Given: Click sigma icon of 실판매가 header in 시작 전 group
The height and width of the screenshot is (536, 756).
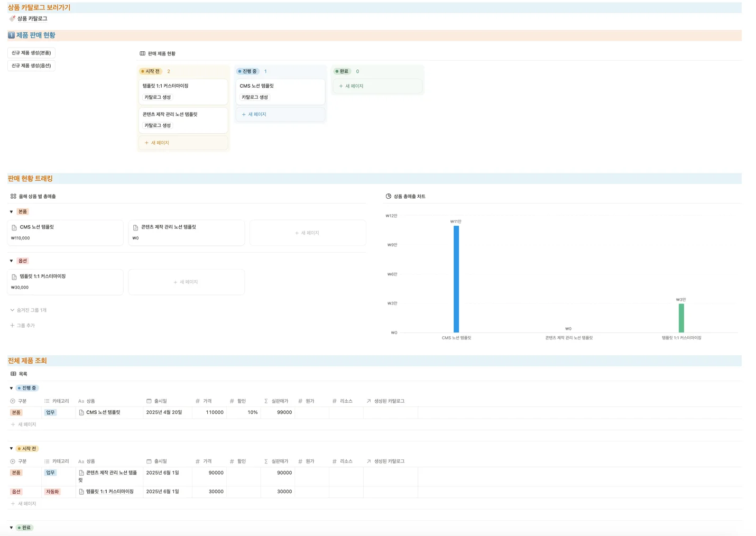Looking at the screenshot, I should pos(266,461).
